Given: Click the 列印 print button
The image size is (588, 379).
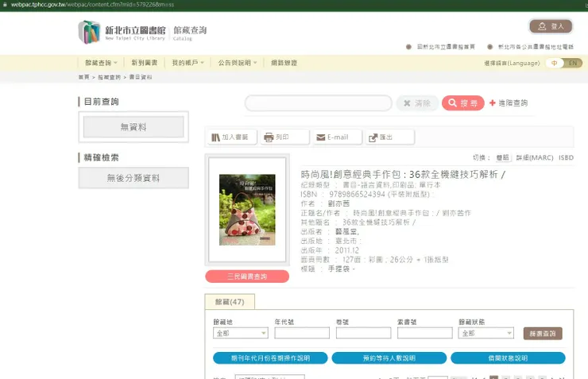Looking at the screenshot, I should click(x=284, y=137).
